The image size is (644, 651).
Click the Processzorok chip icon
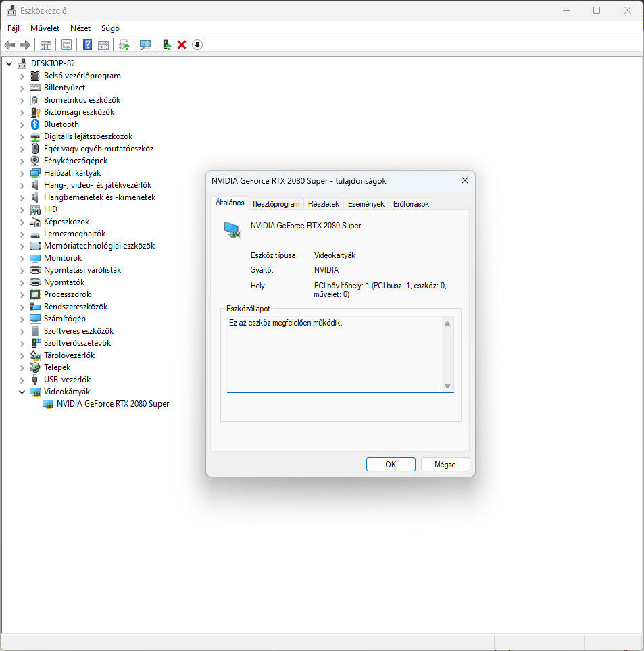coord(35,294)
